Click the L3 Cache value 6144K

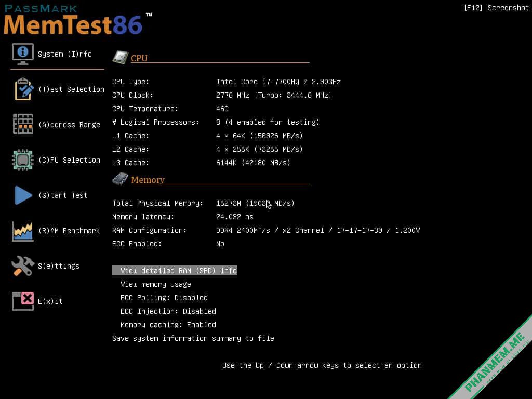point(253,163)
